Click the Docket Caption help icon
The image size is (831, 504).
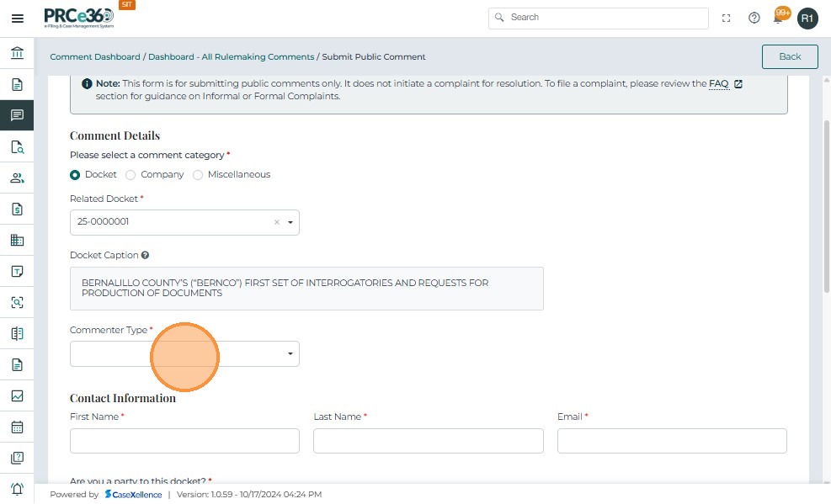[146, 255]
